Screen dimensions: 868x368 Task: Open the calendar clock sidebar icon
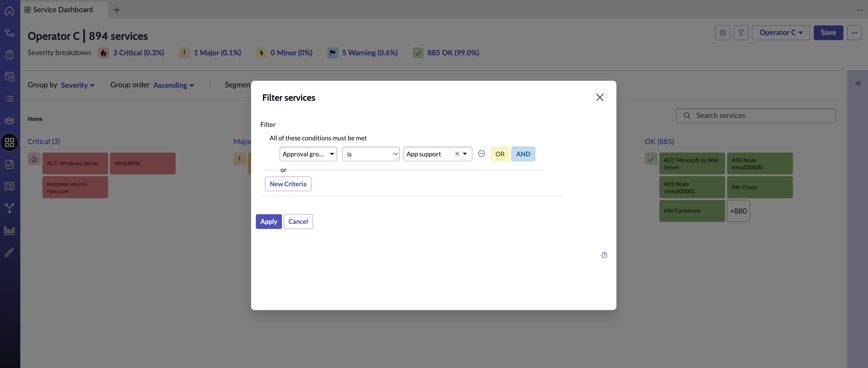click(x=9, y=76)
